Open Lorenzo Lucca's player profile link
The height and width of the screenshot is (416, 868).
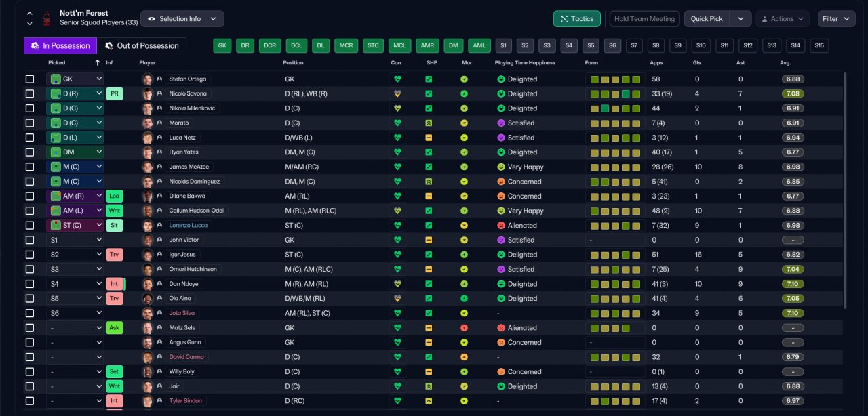(189, 226)
